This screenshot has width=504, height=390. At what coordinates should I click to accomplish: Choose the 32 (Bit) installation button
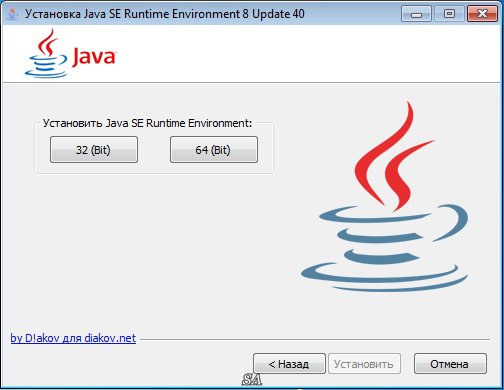(x=94, y=149)
